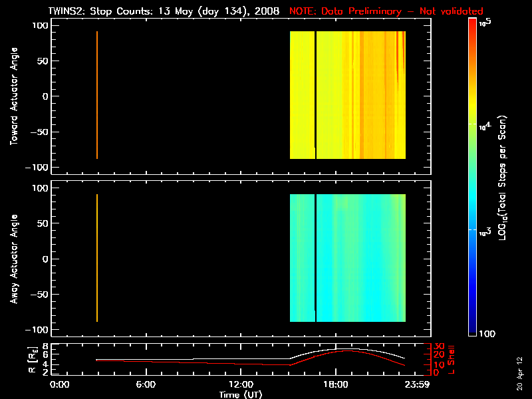Click the "20 Apr 12" date stamp
The height and width of the screenshot is (399, 532).
click(x=519, y=365)
